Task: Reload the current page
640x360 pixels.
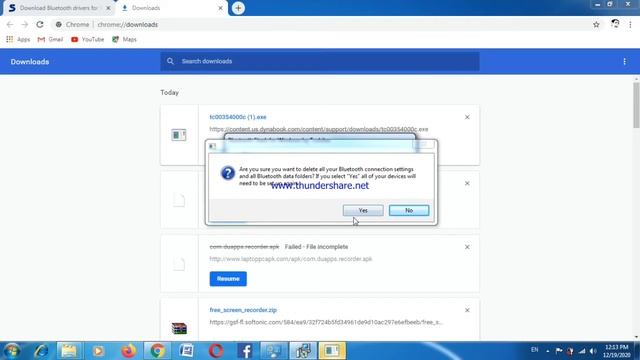Action: coord(40,24)
